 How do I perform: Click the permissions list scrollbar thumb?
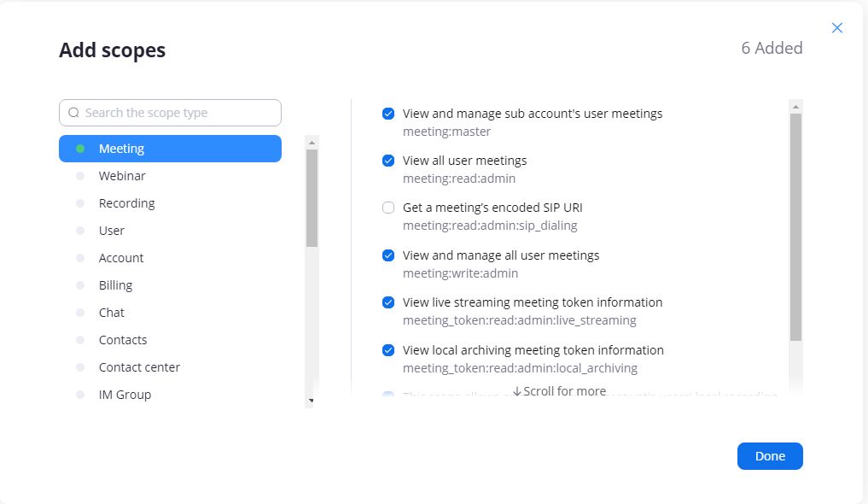coord(795,226)
